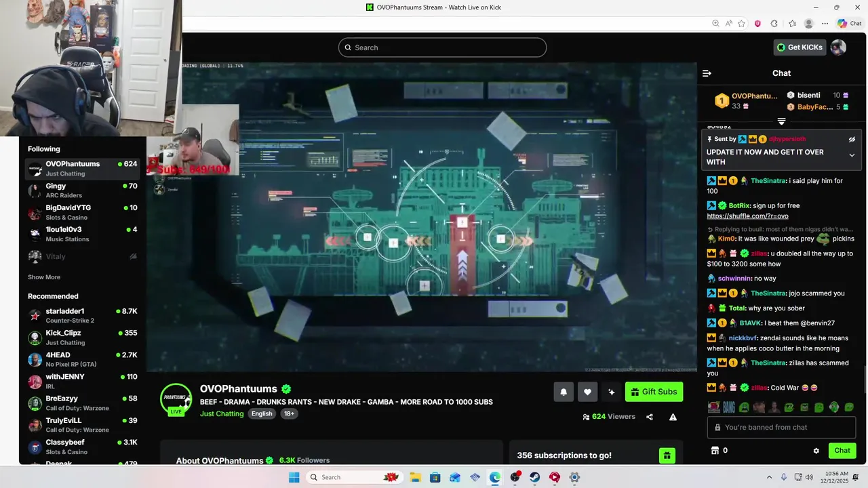
Task: Open Steam from the taskbar
Action: 535,477
